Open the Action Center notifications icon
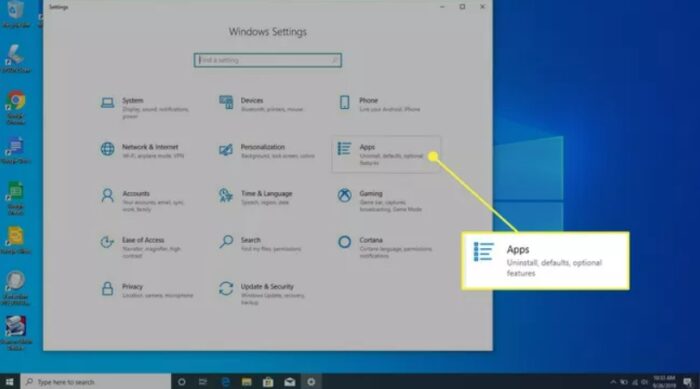The width and height of the screenshot is (700, 389). pyautogui.click(x=688, y=382)
